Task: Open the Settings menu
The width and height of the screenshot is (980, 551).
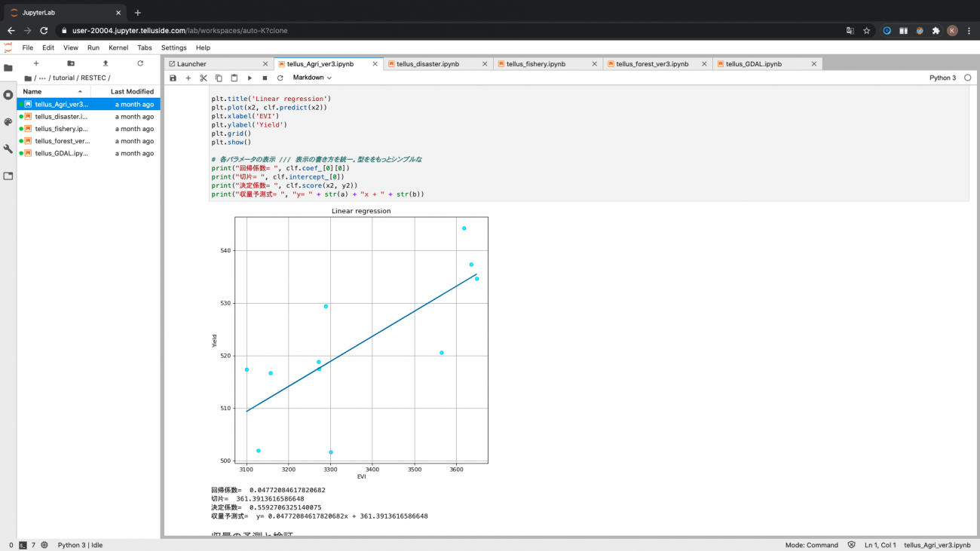Action: click(x=174, y=47)
